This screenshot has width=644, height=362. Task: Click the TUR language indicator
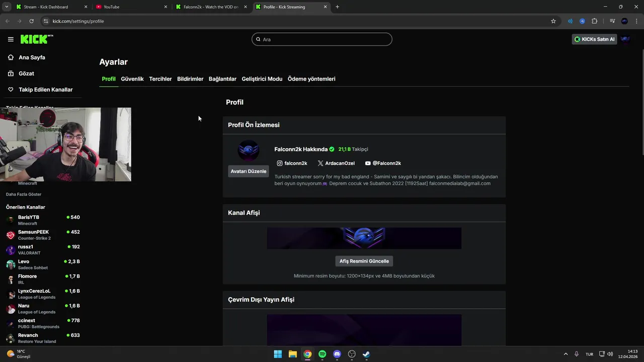(x=589, y=354)
